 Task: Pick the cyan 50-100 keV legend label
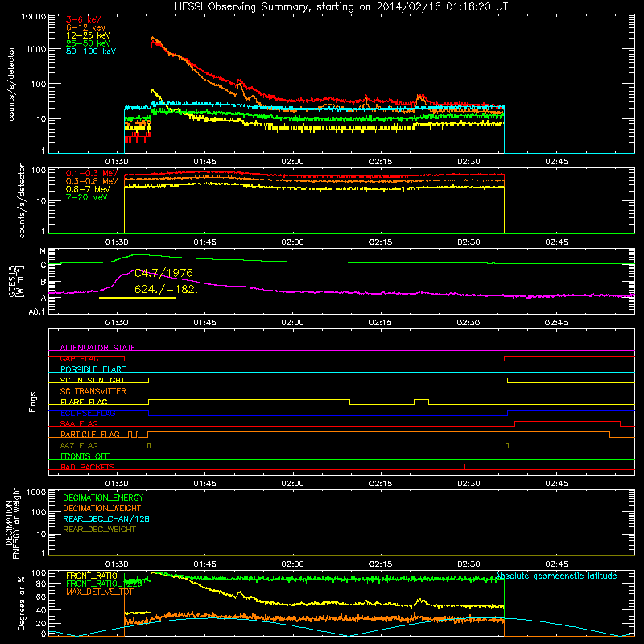tap(91, 52)
